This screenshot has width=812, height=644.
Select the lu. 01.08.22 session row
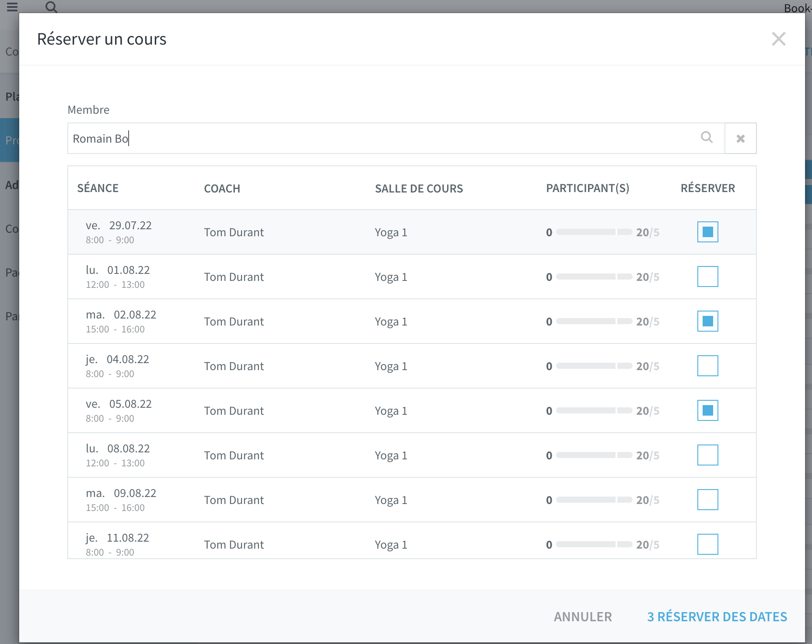point(412,277)
